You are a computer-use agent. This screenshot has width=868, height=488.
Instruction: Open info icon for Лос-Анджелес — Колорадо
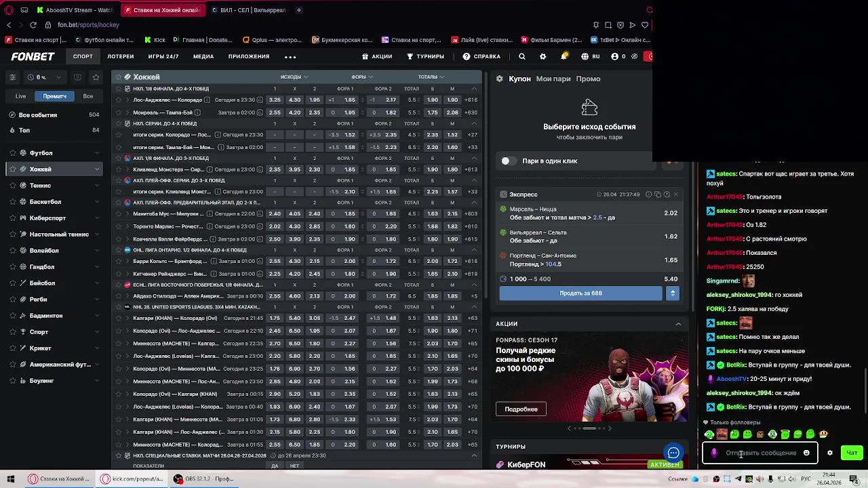pyautogui.click(x=207, y=100)
